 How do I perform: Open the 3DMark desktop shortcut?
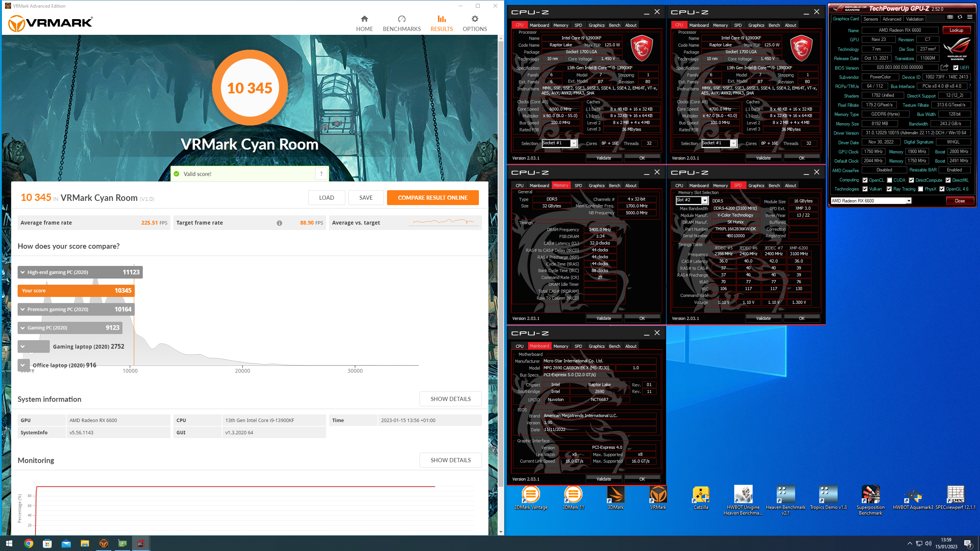click(616, 498)
